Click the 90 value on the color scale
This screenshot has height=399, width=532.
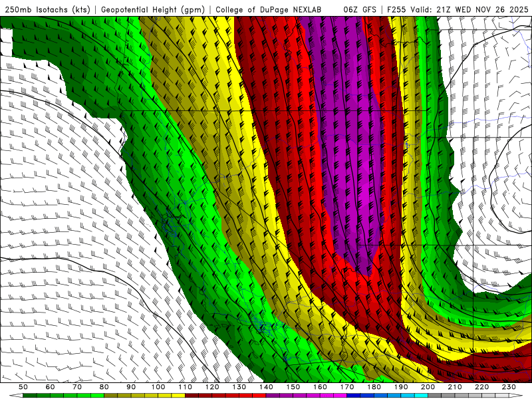pos(131,387)
